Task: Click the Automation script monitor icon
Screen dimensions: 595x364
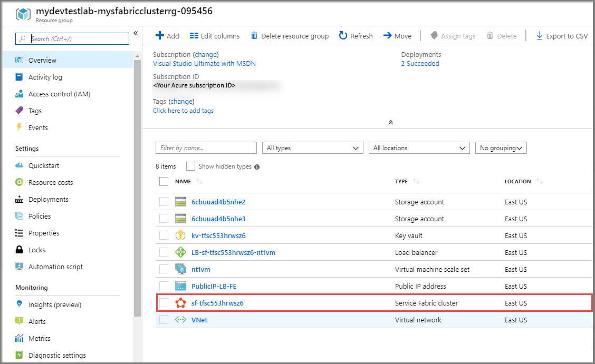Action: point(19,266)
